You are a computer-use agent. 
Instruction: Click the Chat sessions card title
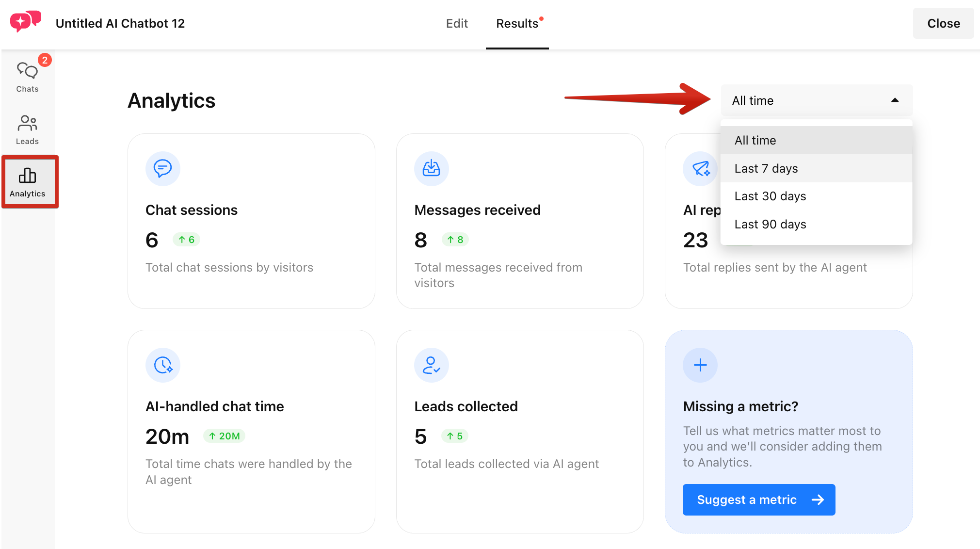tap(192, 210)
